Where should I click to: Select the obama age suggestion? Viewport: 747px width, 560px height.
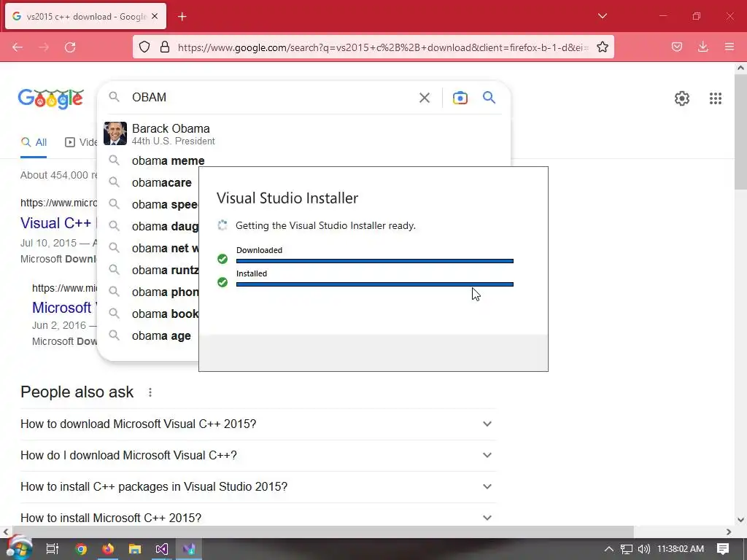pos(161,336)
